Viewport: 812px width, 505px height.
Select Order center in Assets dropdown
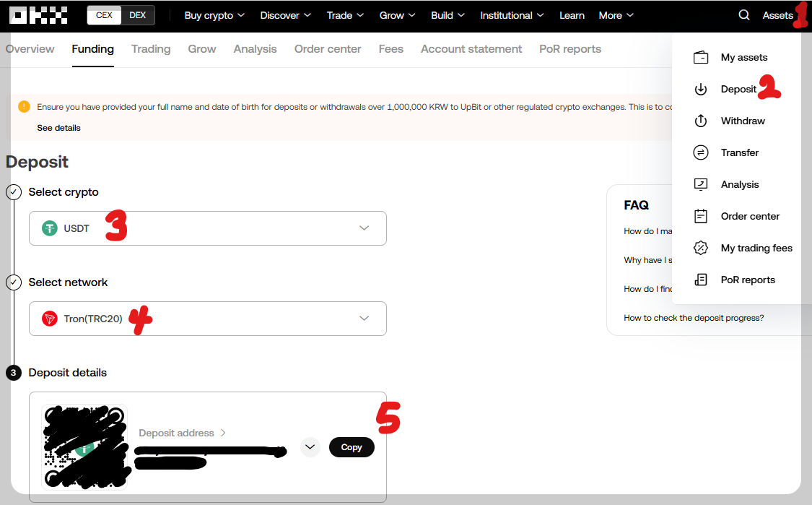pos(750,216)
